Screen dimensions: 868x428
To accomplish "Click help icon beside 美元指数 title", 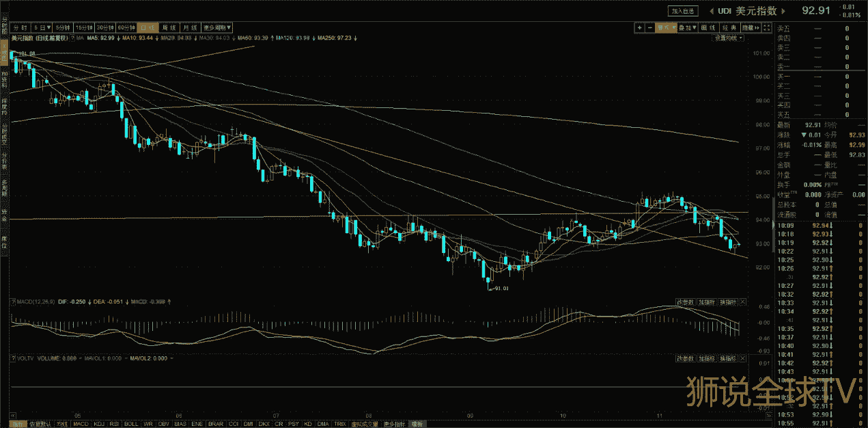I will pyautogui.click(x=72, y=38).
